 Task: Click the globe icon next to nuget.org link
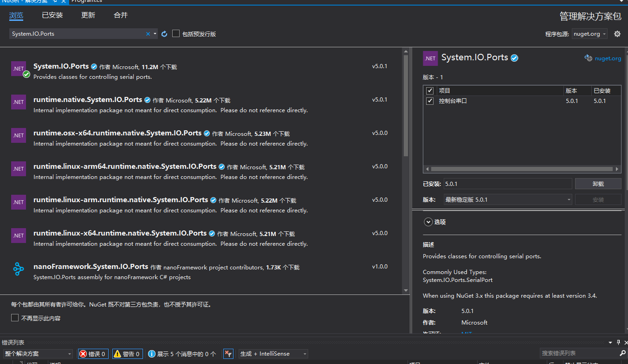(x=588, y=58)
